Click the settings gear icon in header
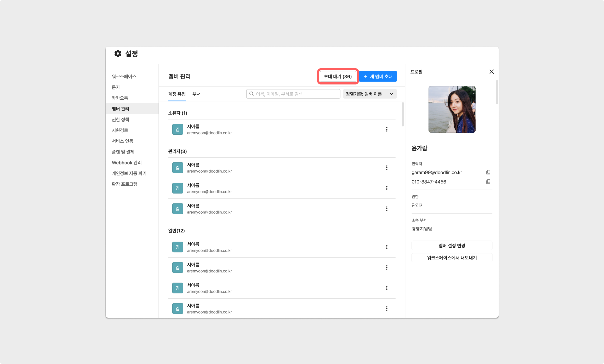The image size is (604, 364). 118,54
